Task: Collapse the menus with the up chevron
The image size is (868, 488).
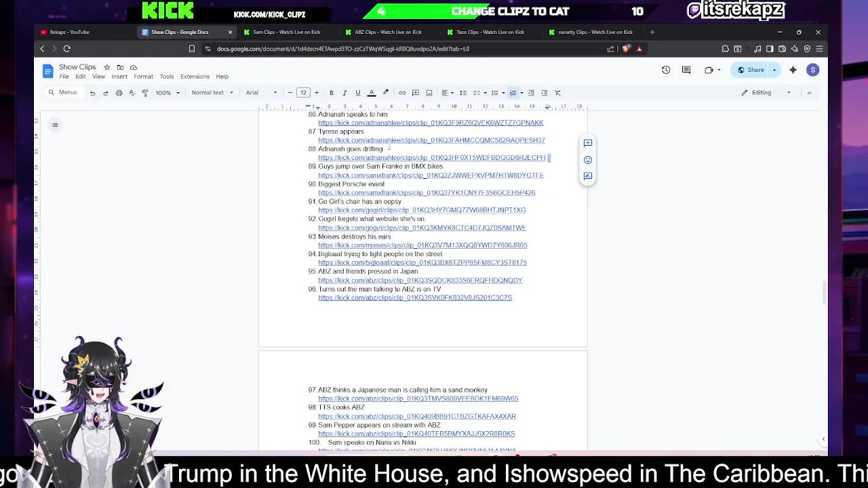Action: (809, 93)
